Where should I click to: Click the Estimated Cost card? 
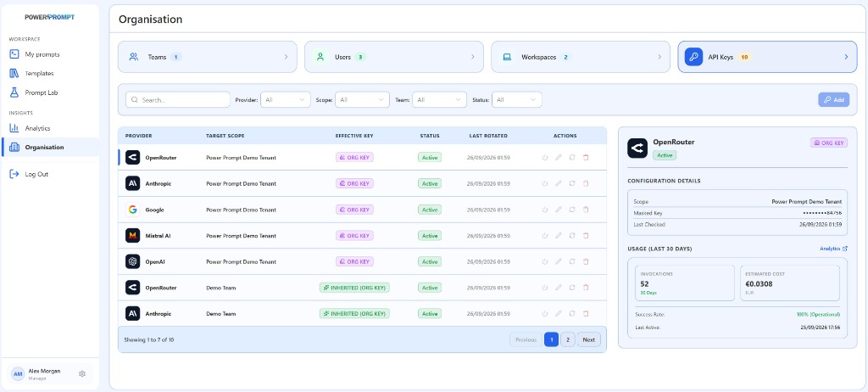click(790, 283)
